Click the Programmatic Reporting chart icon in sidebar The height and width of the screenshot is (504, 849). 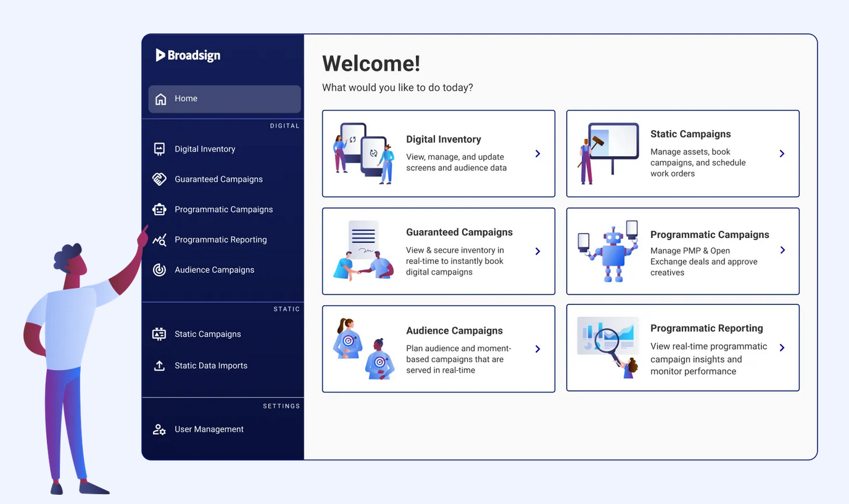click(159, 239)
